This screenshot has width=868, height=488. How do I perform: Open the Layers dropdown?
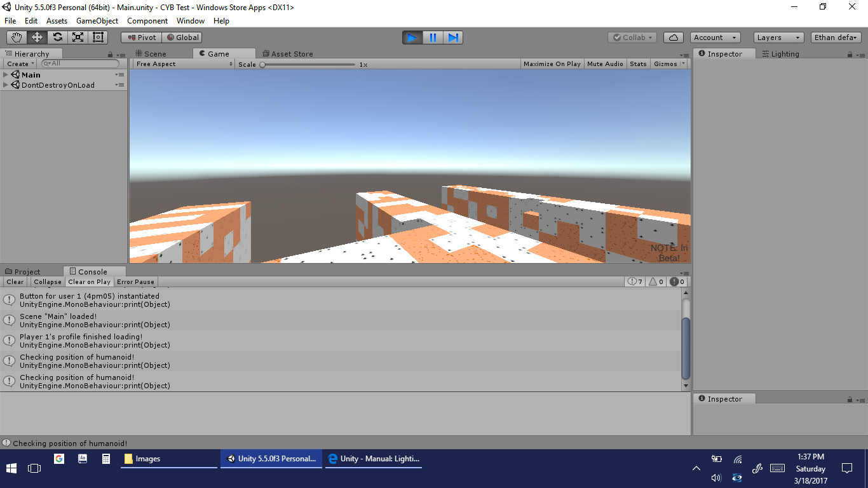click(x=778, y=37)
